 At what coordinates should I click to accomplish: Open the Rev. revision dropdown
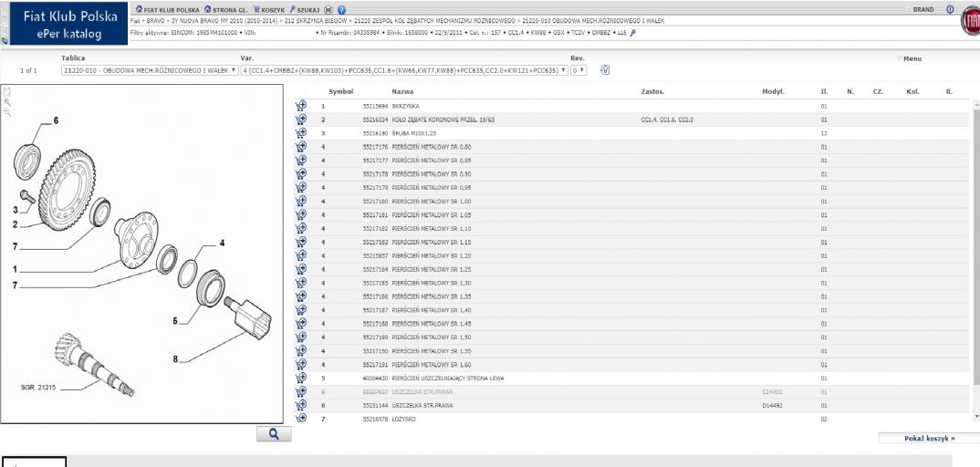(579, 70)
